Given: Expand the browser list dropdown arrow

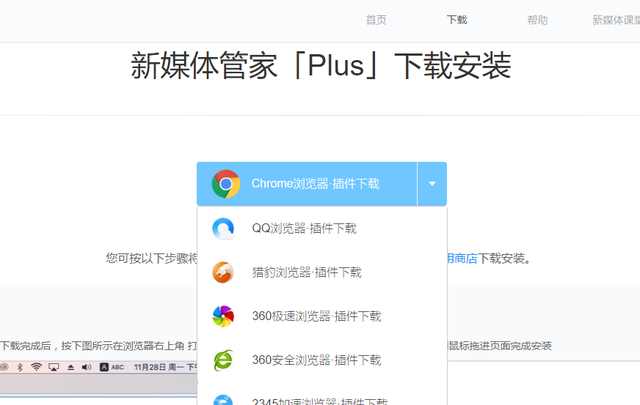Looking at the screenshot, I should point(432,184).
